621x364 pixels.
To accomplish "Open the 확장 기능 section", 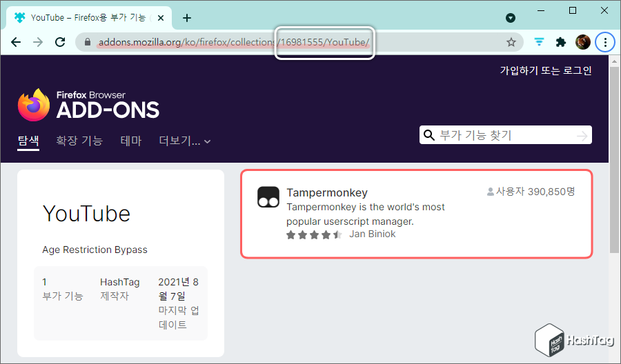I will coord(79,141).
